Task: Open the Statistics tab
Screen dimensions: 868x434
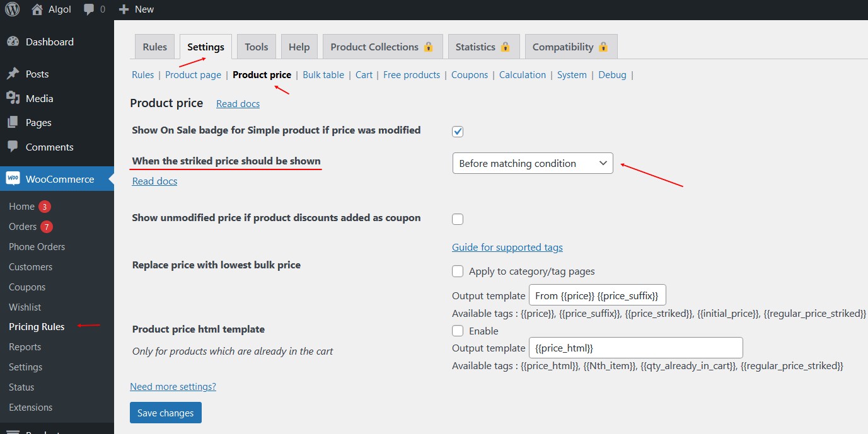Action: point(483,47)
